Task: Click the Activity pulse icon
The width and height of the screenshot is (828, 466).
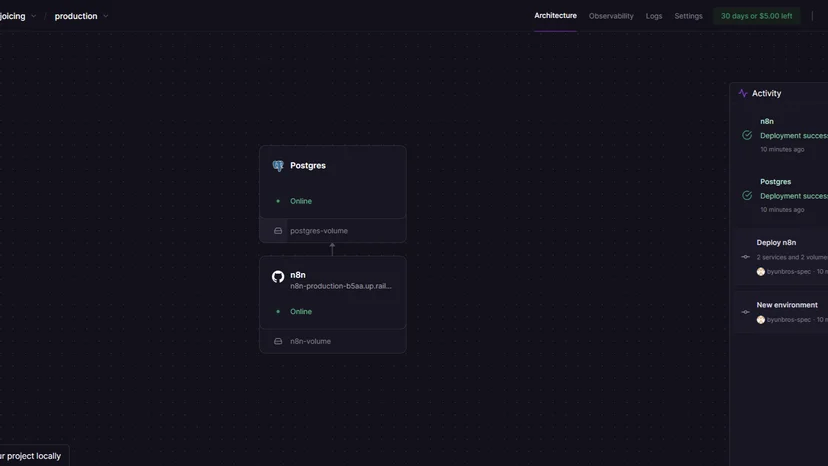Action: click(743, 93)
